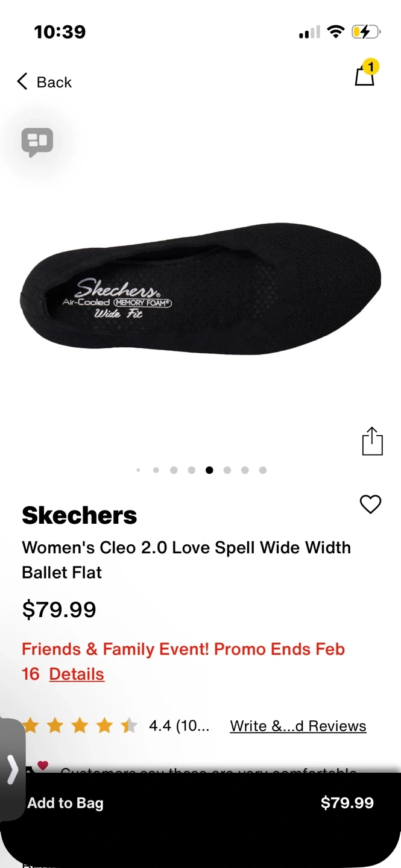Viewport: 401px width, 868px height.
Task: Tap the Back text button
Action: point(54,82)
